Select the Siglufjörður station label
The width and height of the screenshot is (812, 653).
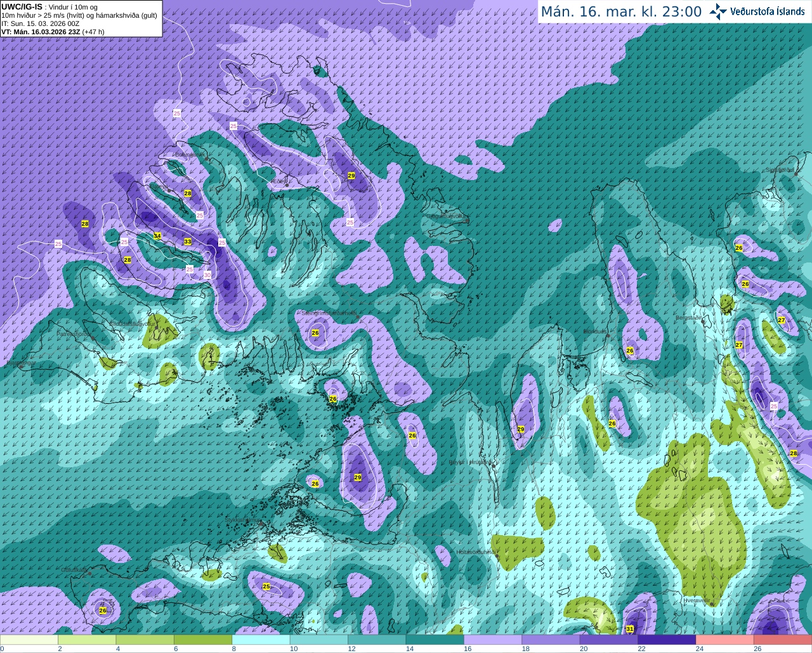[780, 170]
